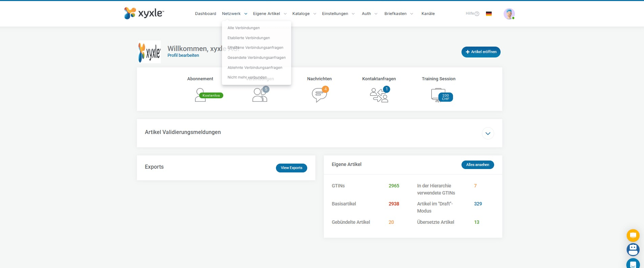The height and width of the screenshot is (268, 644).
Task: Expand the Kataloge dropdown menu
Action: [x=304, y=14]
